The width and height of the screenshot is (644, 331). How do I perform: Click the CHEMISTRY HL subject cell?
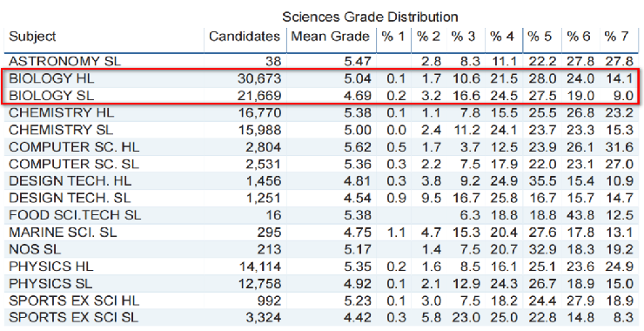pyautogui.click(x=62, y=112)
